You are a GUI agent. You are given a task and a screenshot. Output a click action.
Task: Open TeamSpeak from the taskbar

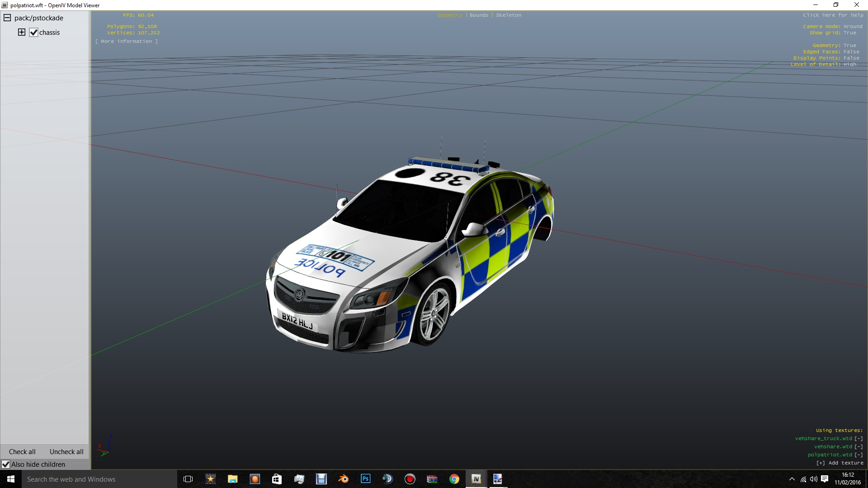pyautogui.click(x=388, y=479)
